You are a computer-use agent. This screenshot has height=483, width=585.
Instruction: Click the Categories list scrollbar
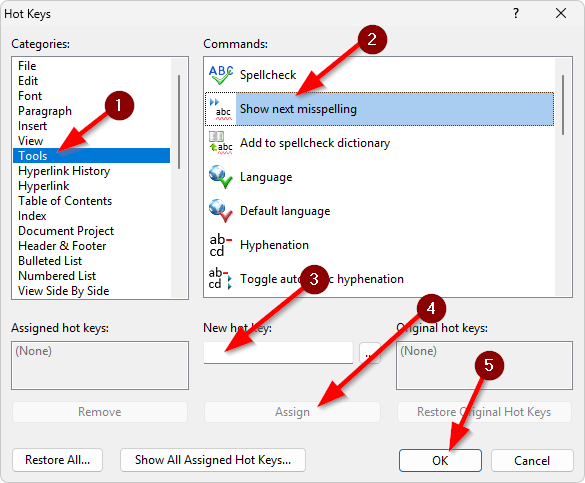(179, 122)
